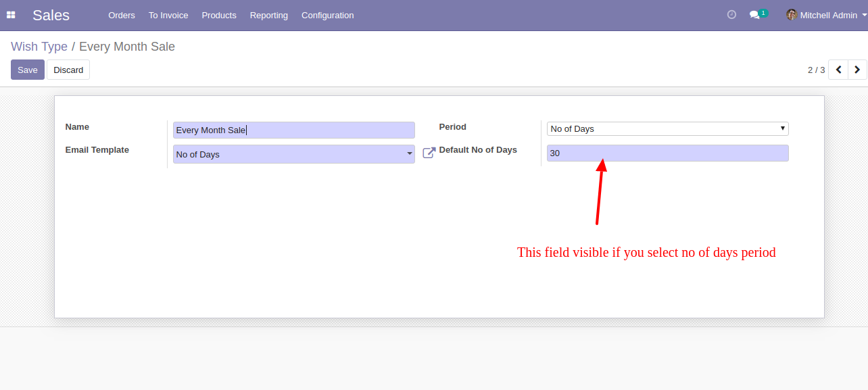
Task: Open the Configuration menu
Action: pos(327,15)
